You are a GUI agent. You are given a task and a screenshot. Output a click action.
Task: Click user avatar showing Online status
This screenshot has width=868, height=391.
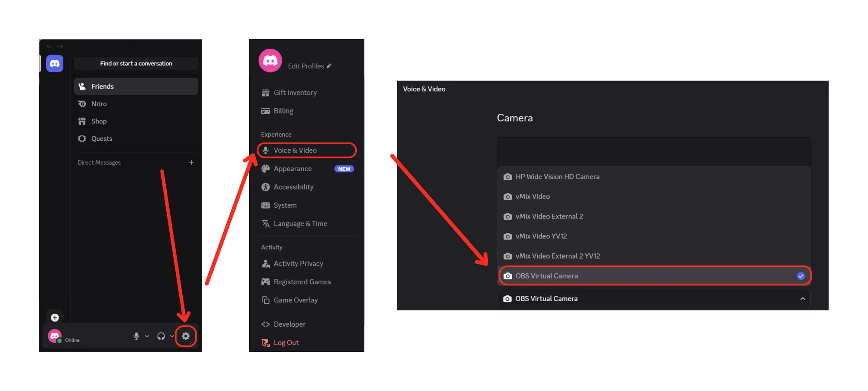point(55,336)
